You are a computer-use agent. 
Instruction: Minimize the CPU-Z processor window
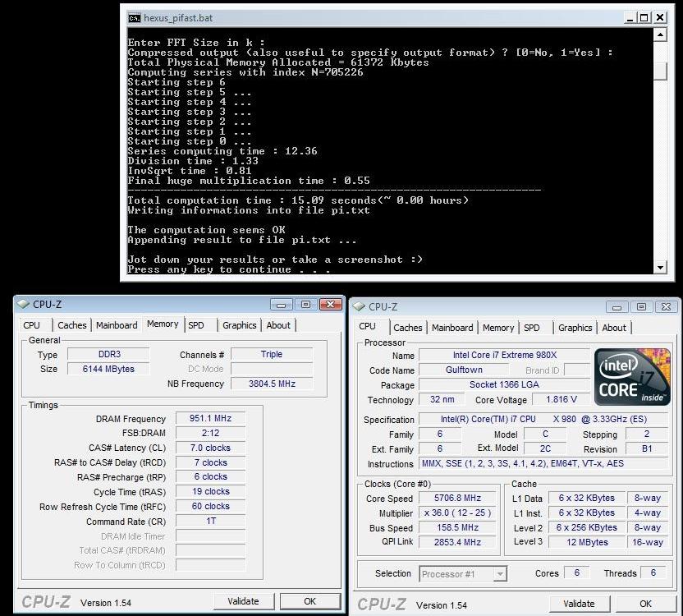617,307
